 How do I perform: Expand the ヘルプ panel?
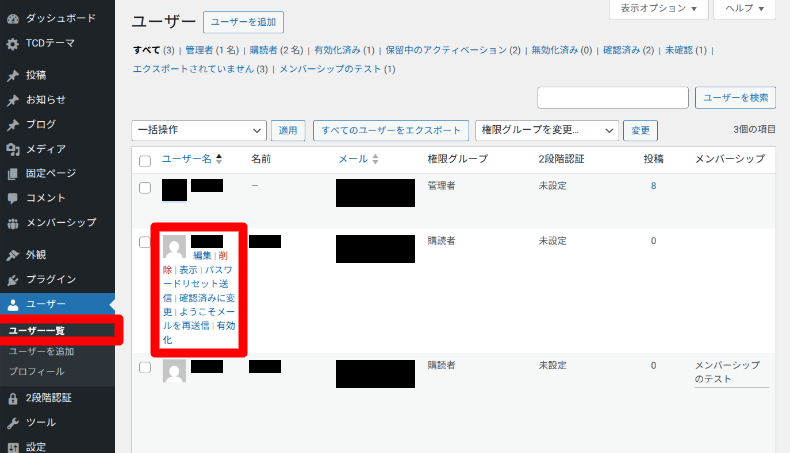[745, 9]
